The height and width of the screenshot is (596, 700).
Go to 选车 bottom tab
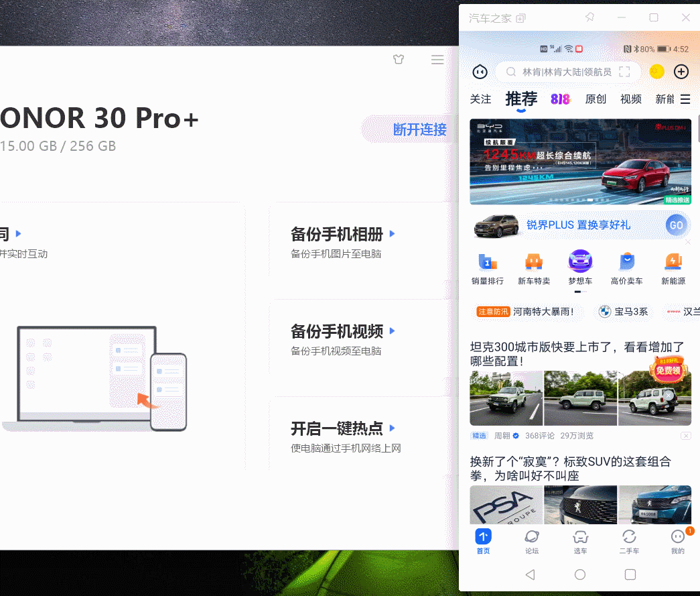click(580, 542)
